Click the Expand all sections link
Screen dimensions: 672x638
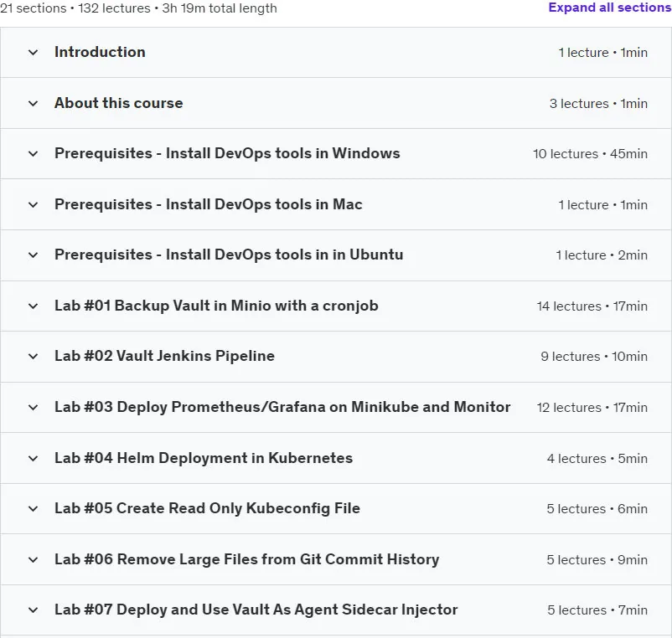610,8
